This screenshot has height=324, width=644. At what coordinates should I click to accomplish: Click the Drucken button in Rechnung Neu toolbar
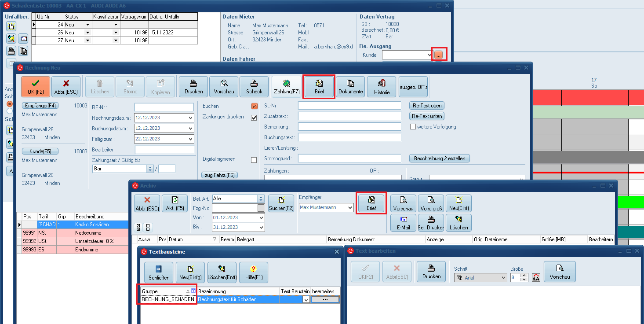coord(193,87)
